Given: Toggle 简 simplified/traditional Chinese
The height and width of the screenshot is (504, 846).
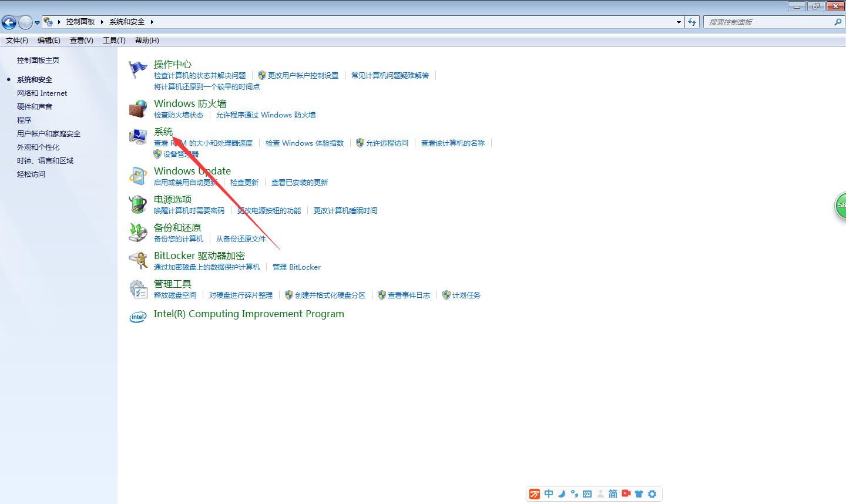Looking at the screenshot, I should (613, 494).
